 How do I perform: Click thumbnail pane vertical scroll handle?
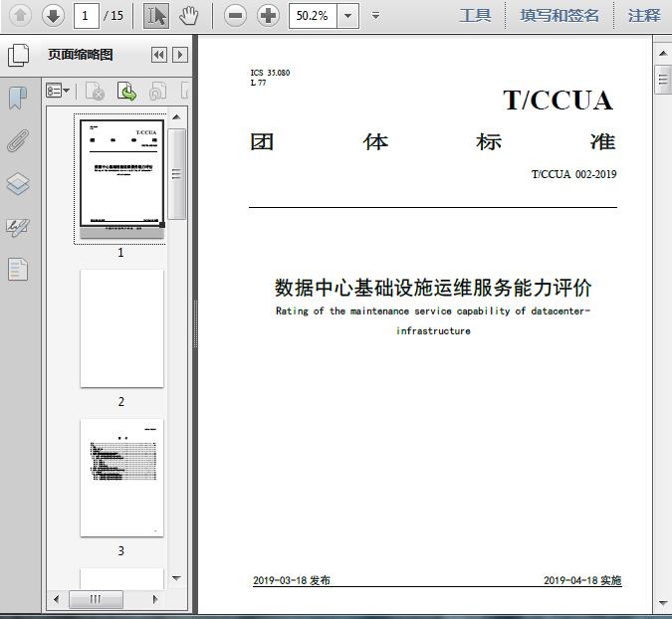176,174
